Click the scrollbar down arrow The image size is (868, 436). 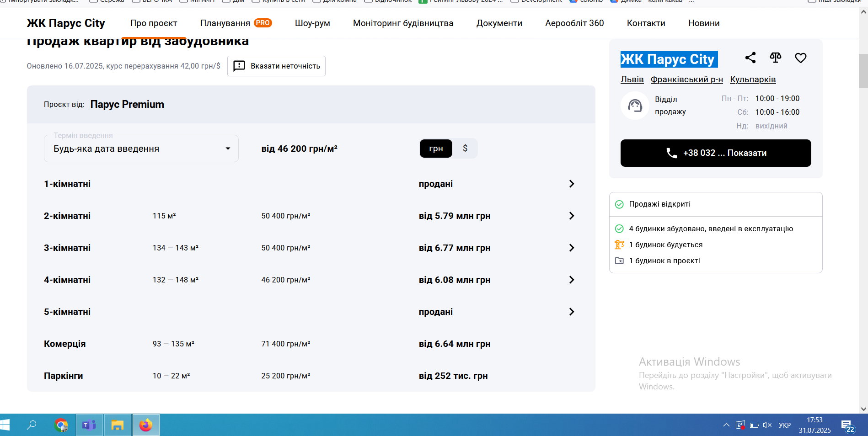coord(863,409)
